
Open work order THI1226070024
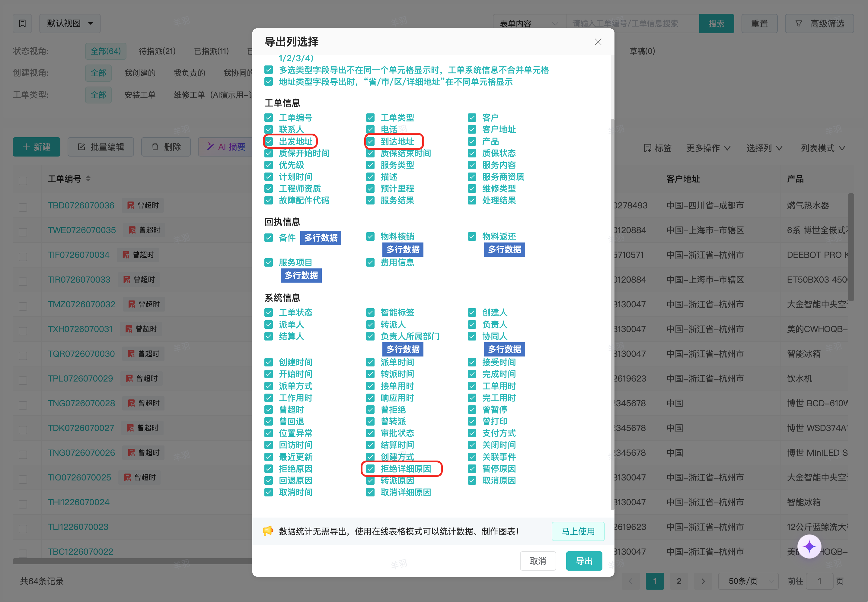[x=78, y=502]
